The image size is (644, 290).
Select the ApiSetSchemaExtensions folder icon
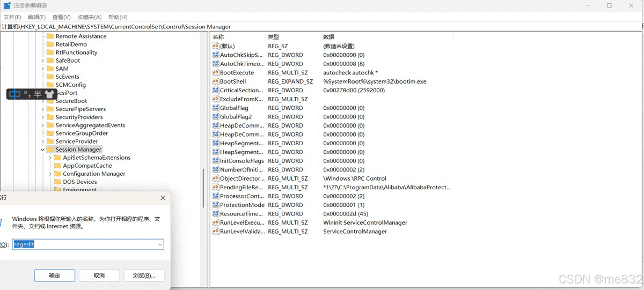coord(57,158)
